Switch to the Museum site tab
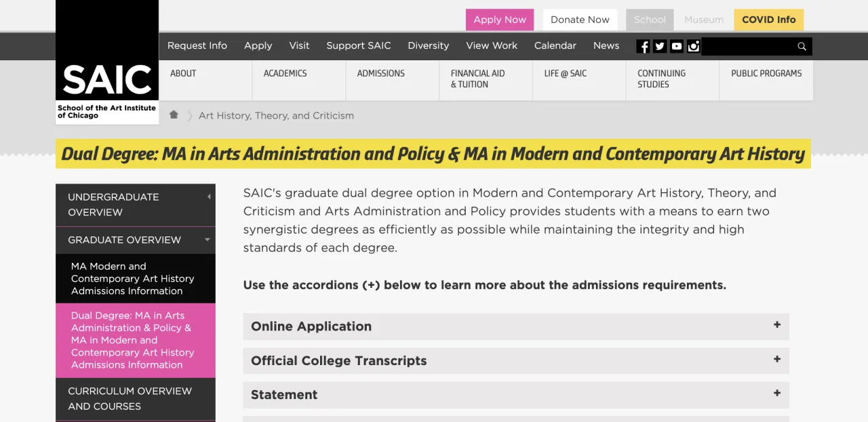The image size is (868, 422). coord(703,20)
